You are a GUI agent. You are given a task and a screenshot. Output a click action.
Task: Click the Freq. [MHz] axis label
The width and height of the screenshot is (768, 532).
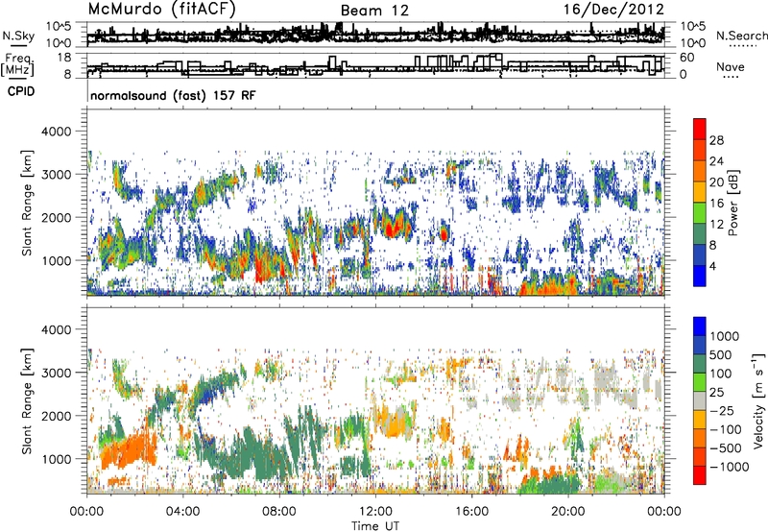pos(17,66)
